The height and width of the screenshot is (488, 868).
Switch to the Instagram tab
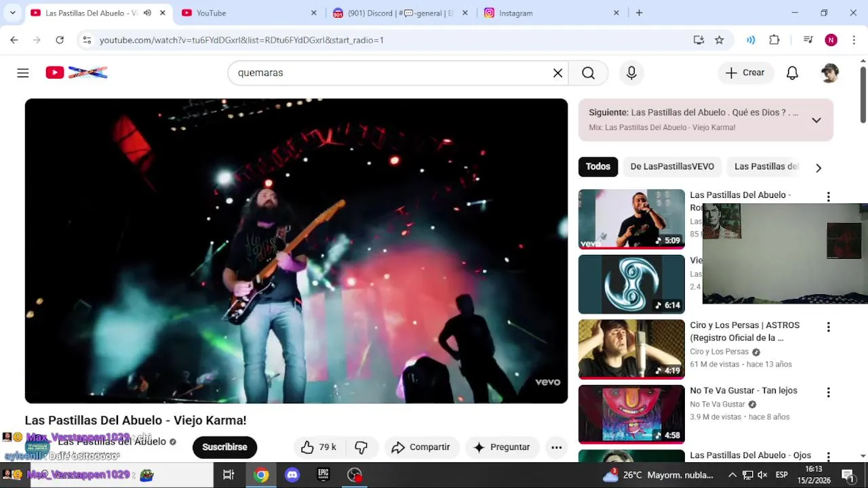click(551, 13)
